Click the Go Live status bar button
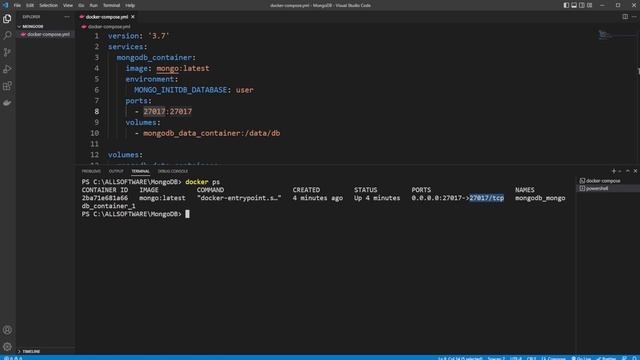The width and height of the screenshot is (640, 360). (x=581, y=358)
